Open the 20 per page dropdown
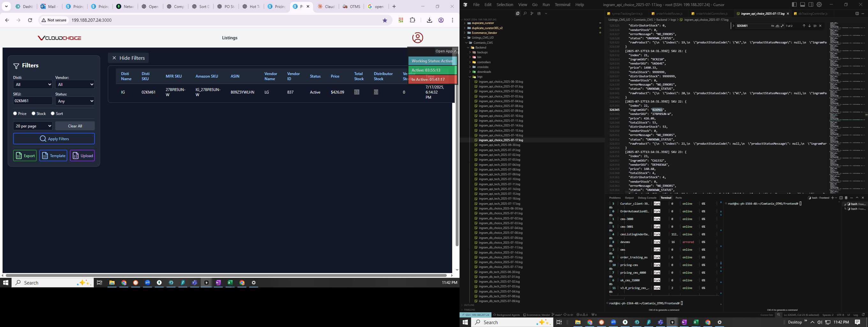Image resolution: width=868 pixels, height=327 pixels. 33,126
